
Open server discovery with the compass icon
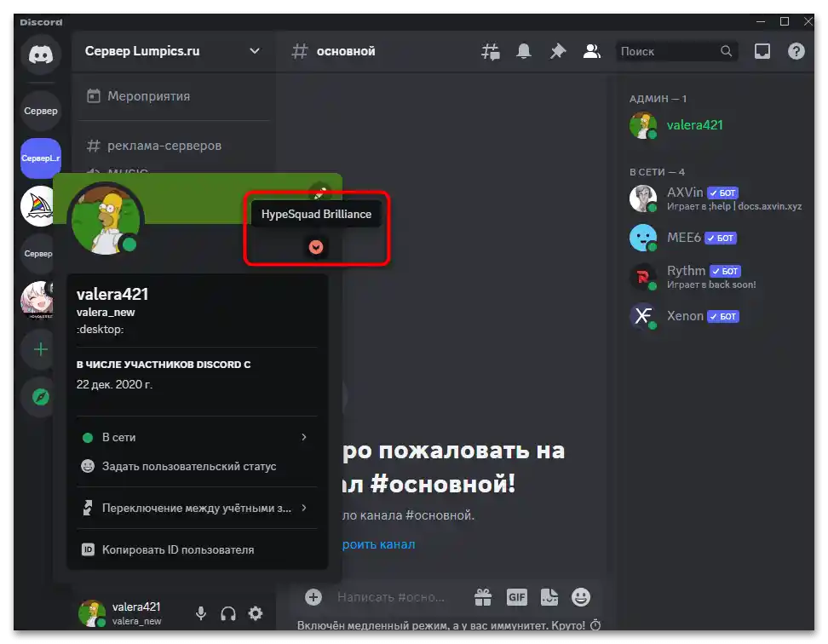[40, 397]
